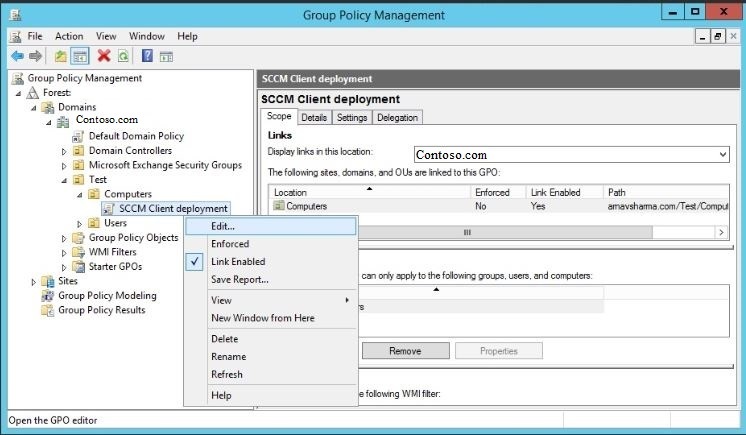
Task: Click the Starter GPOs folder icon
Action: click(x=78, y=267)
